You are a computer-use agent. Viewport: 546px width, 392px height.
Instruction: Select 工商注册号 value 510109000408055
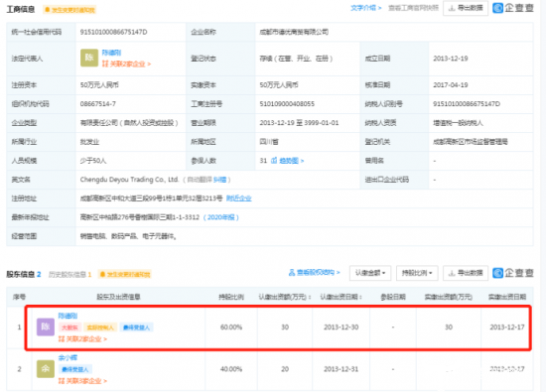[x=287, y=104]
